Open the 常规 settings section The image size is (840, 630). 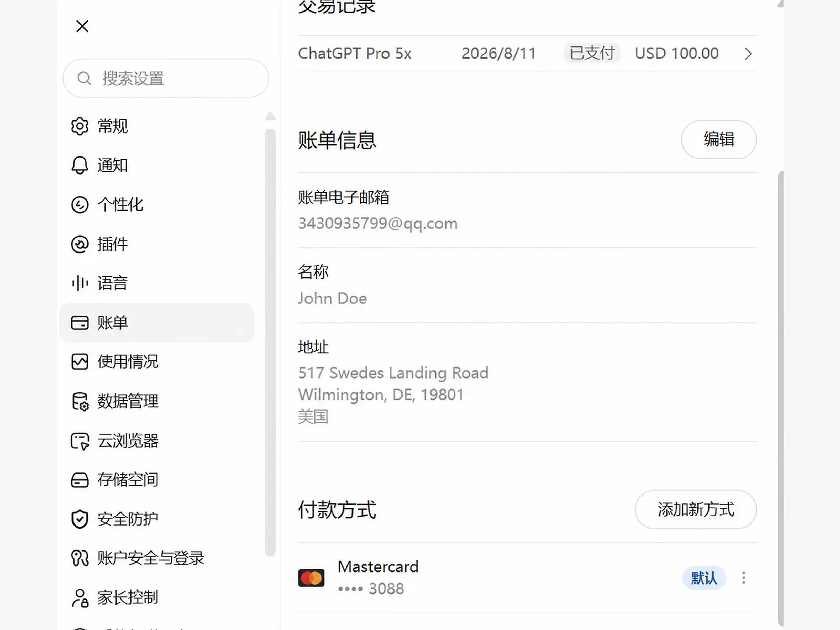click(156, 126)
